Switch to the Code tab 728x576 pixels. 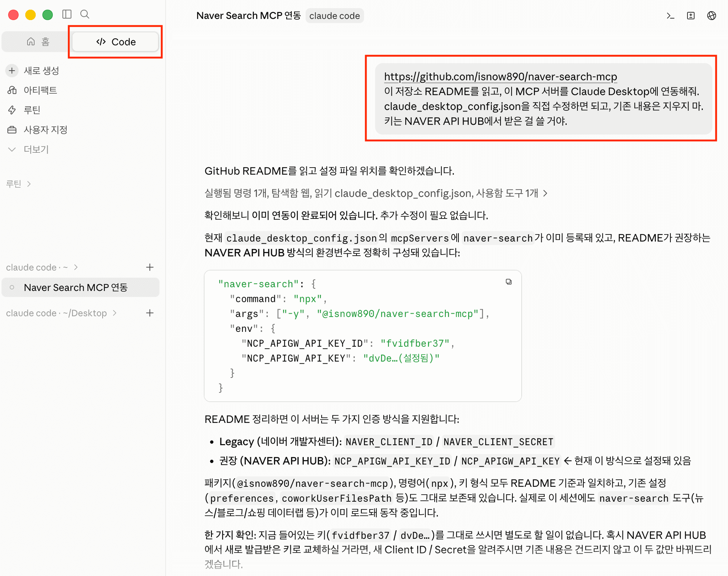(116, 42)
